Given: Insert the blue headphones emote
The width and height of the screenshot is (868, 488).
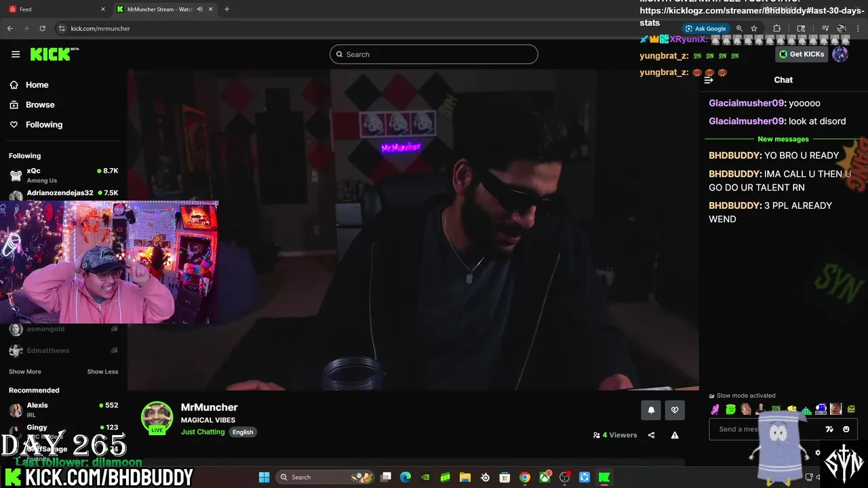Looking at the screenshot, I should tap(821, 409).
